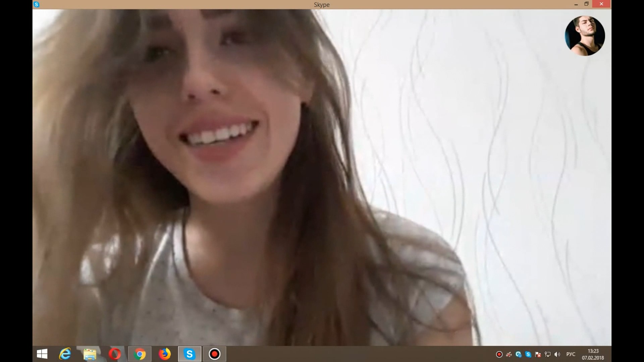Screen dimensions: 644x362
Task: Select the active Skype taskbar button
Action: pyautogui.click(x=190, y=354)
